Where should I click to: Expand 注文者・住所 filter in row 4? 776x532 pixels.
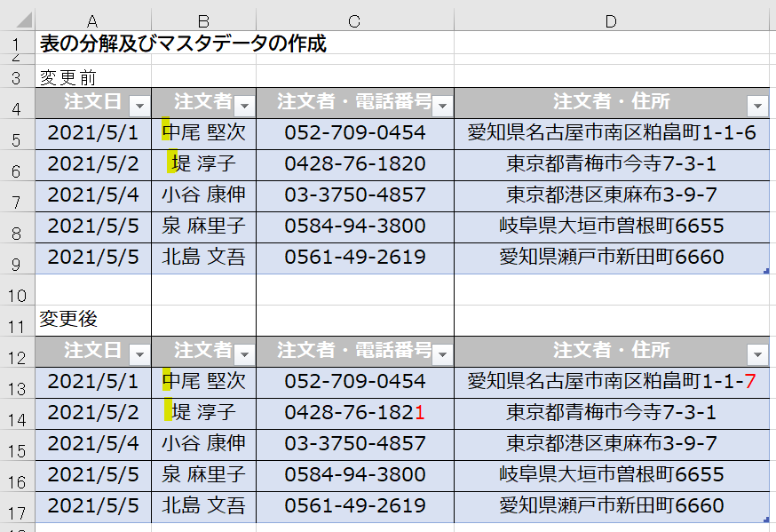[x=757, y=107]
